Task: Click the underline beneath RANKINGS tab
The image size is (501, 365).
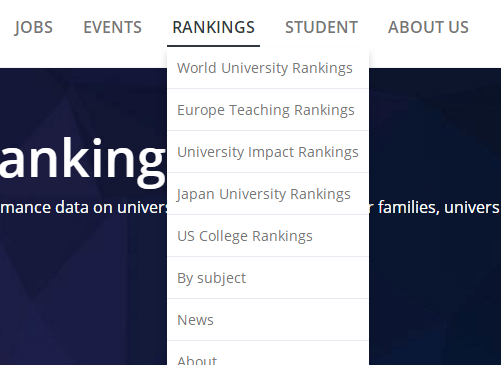Action: point(213,46)
